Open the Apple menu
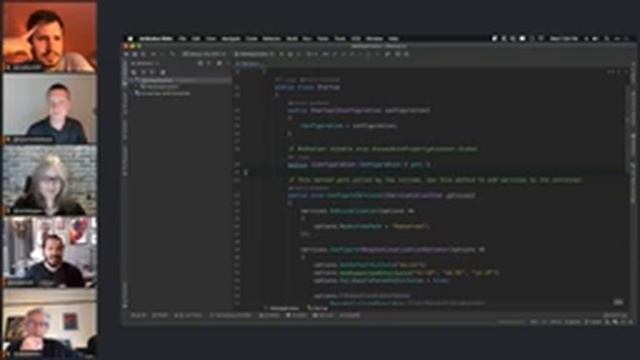This screenshot has width=640, height=360. [x=130, y=38]
